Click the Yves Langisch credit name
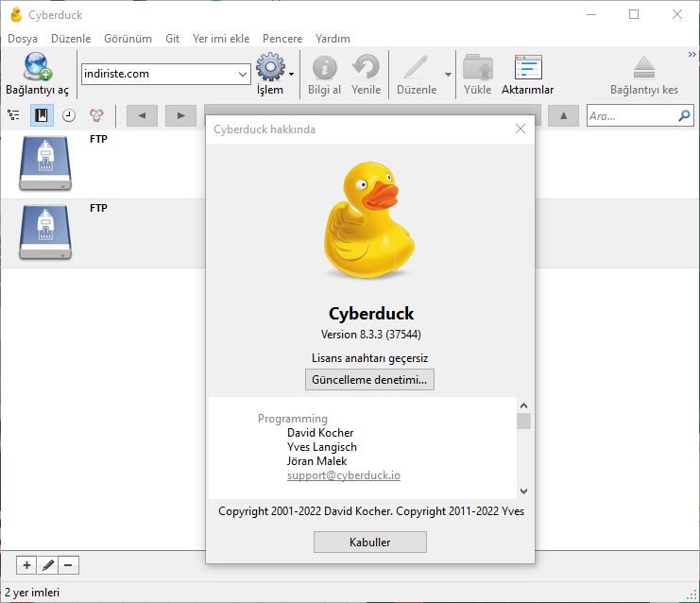Viewport: 700px width, 603px height. tap(322, 447)
